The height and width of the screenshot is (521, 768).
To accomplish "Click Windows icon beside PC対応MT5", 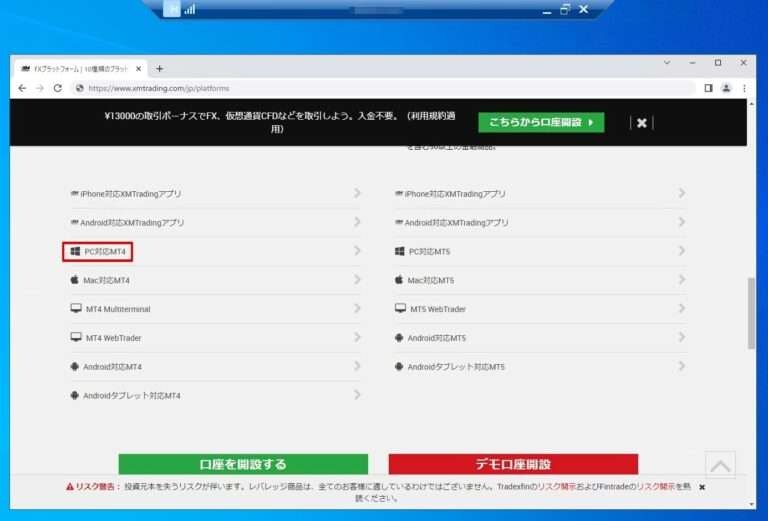I will [400, 251].
